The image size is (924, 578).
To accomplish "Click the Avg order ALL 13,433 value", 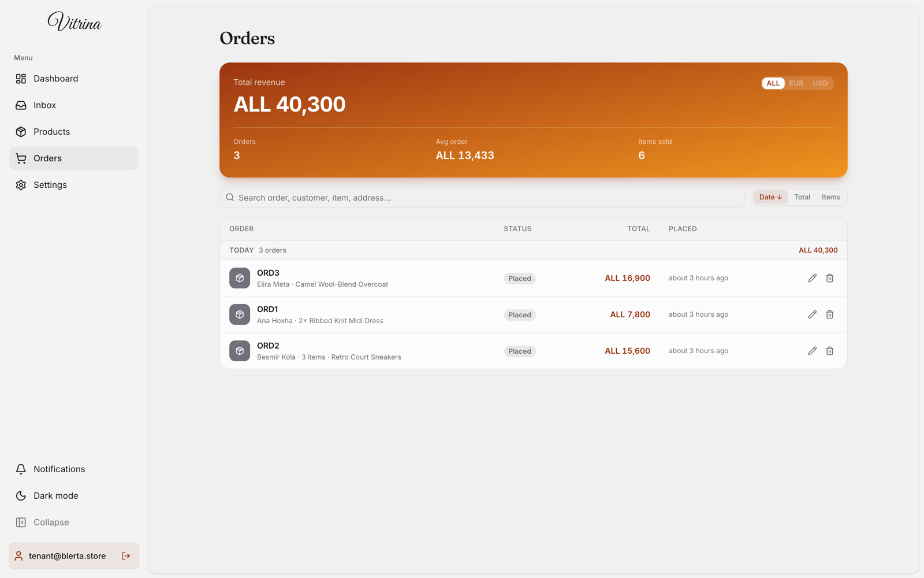I will click(x=465, y=155).
